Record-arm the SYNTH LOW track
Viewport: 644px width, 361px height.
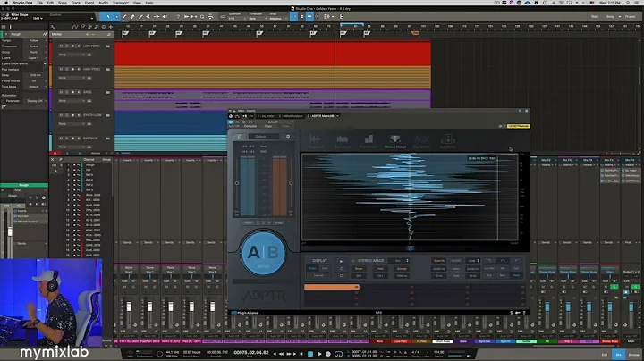[72, 115]
